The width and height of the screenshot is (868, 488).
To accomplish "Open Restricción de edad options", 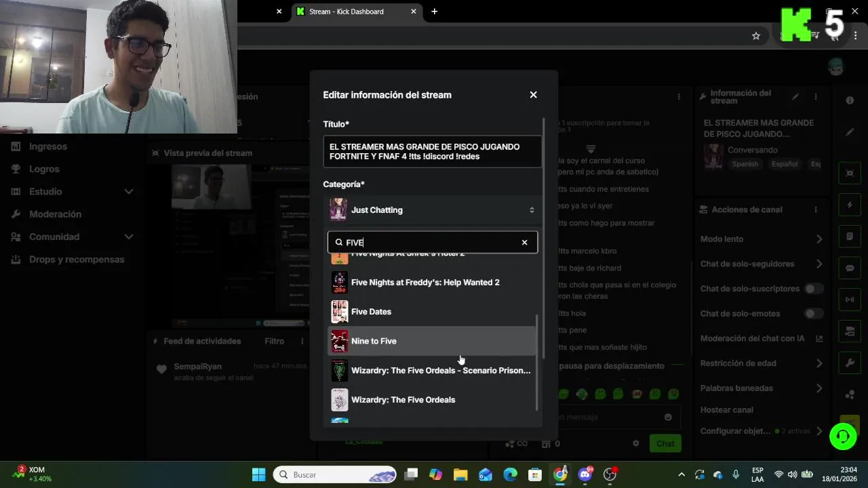I will point(762,363).
